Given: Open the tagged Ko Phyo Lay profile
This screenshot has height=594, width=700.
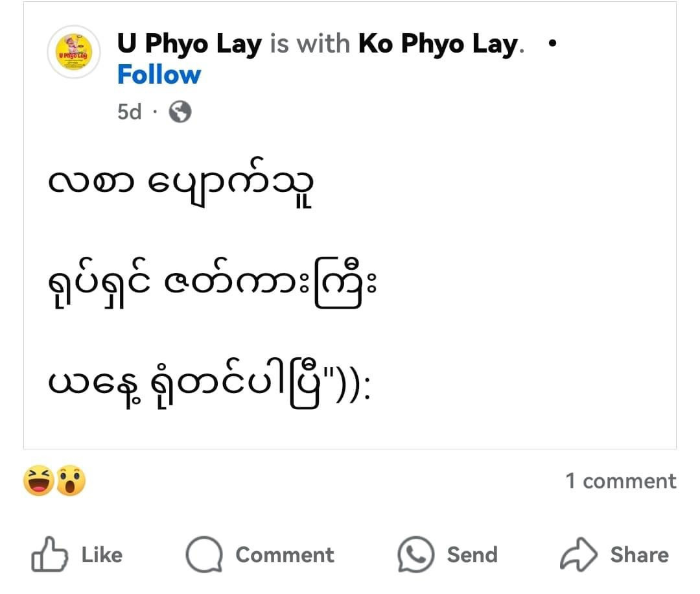Looking at the screenshot, I should [438, 44].
